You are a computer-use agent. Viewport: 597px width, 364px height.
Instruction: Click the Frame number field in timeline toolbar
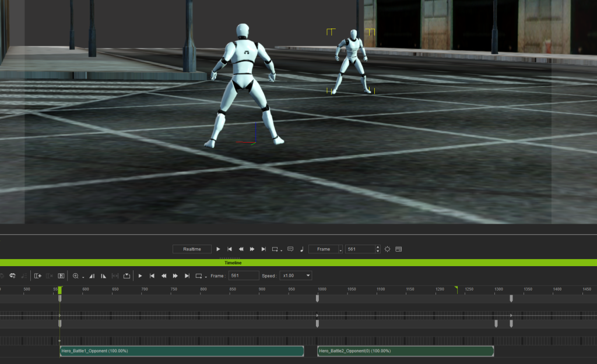[x=244, y=275]
